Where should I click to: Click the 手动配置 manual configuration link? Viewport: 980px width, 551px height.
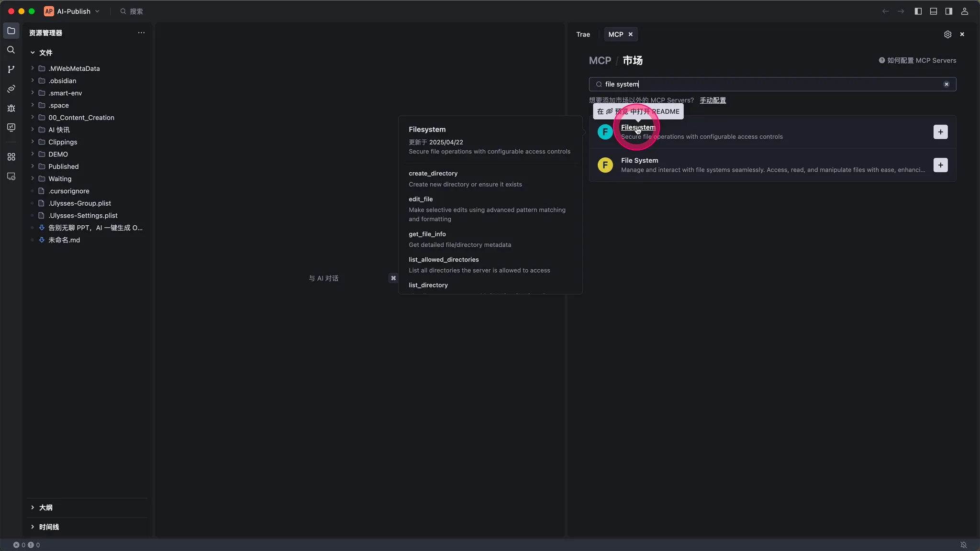713,100
